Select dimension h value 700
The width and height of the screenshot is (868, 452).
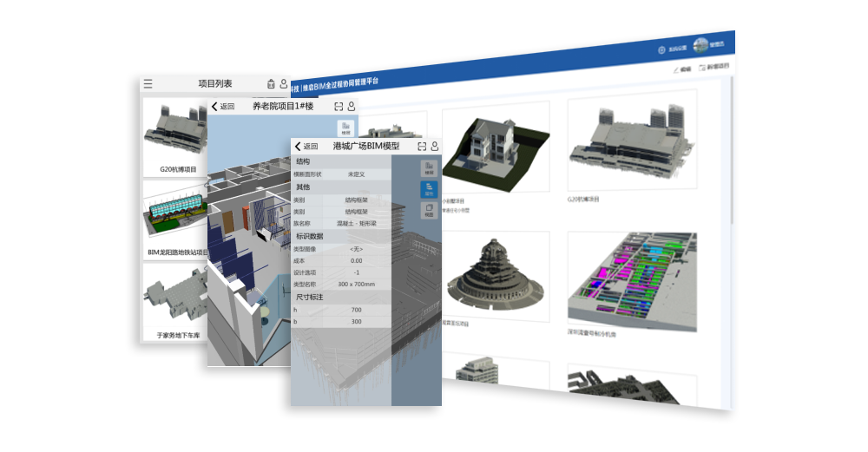coord(356,310)
